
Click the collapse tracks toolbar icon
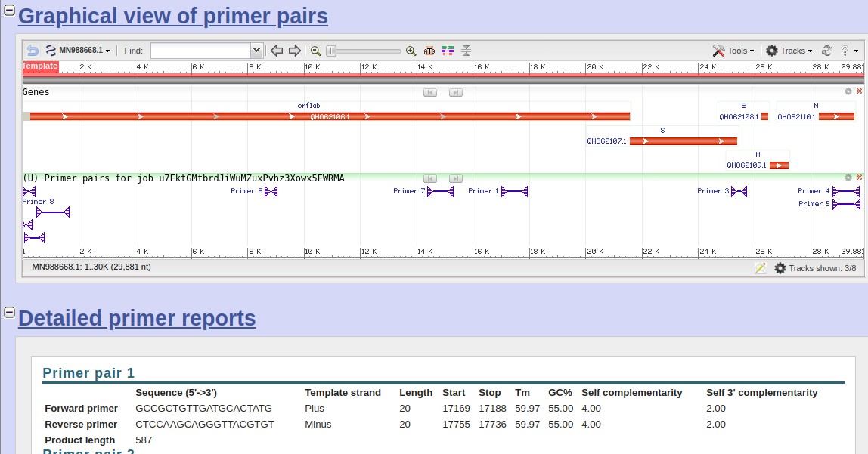click(x=466, y=51)
